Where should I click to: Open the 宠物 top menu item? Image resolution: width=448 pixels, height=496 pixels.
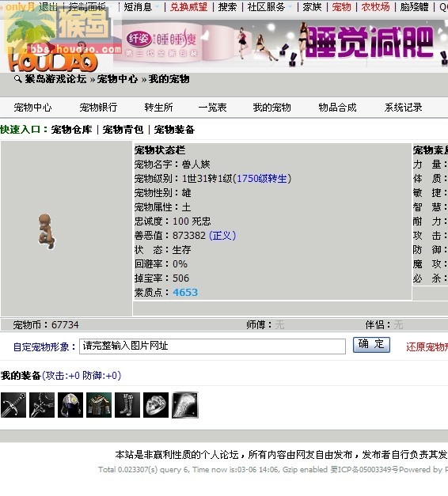click(x=342, y=7)
